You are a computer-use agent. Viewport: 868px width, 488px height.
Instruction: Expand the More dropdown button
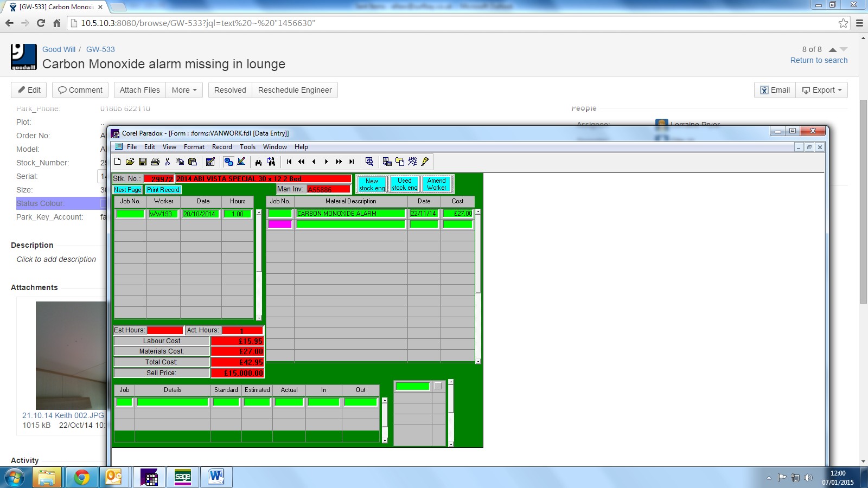[184, 90]
